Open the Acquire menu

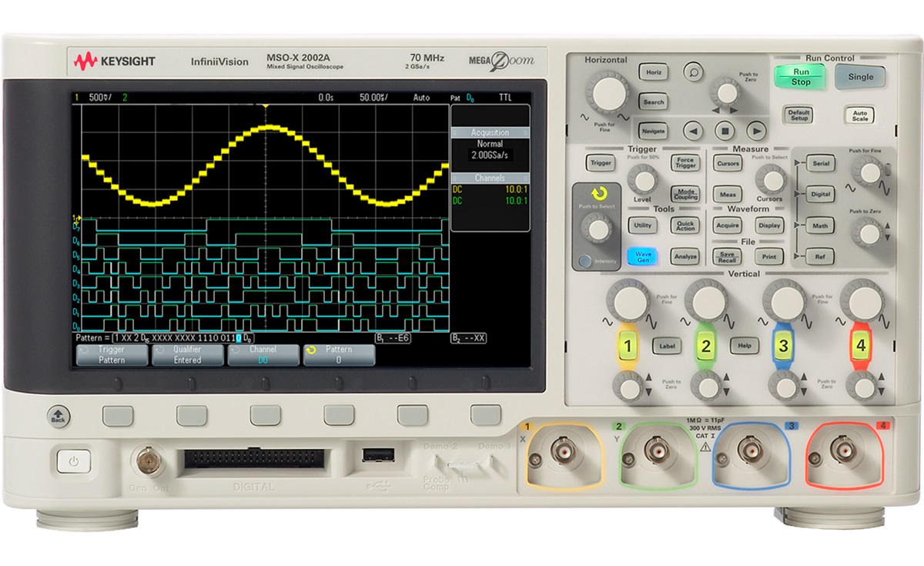tap(728, 226)
